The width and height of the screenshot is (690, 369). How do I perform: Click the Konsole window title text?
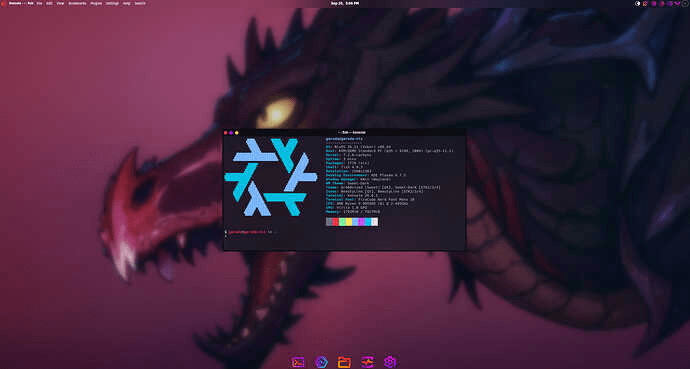click(351, 132)
